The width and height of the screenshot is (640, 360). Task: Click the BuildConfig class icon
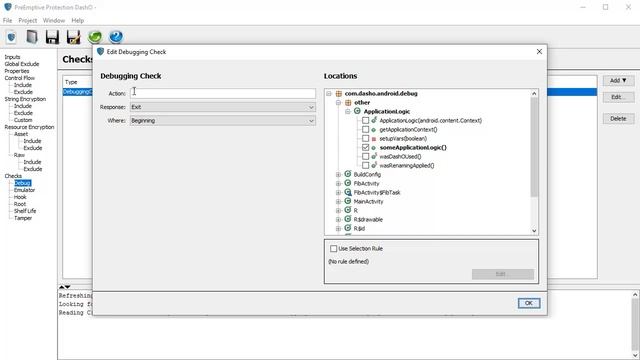[348, 174]
